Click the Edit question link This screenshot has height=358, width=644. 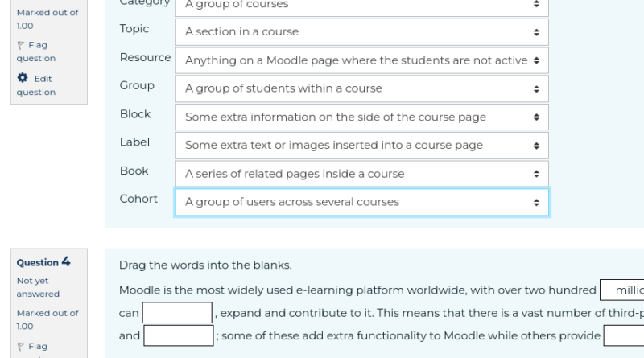pyautogui.click(x=36, y=85)
